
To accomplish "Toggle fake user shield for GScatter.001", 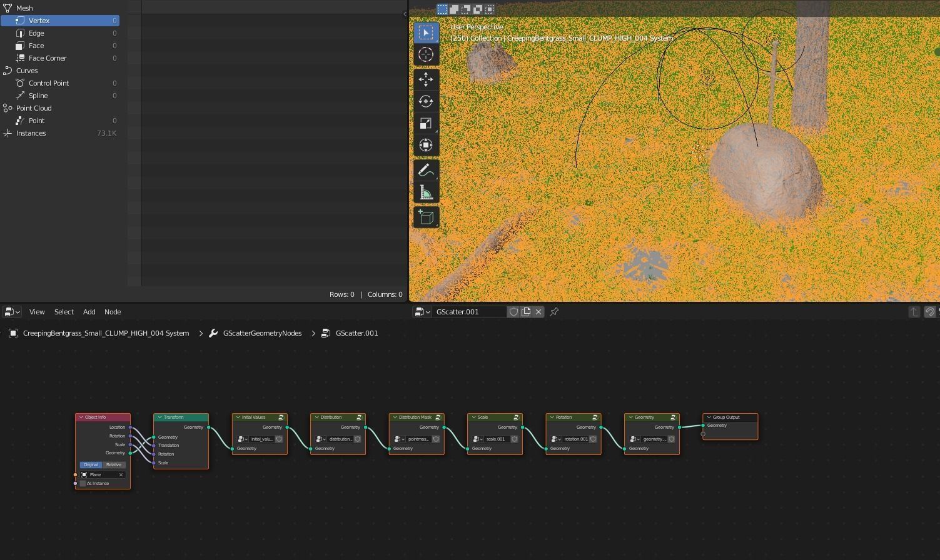I will point(513,312).
